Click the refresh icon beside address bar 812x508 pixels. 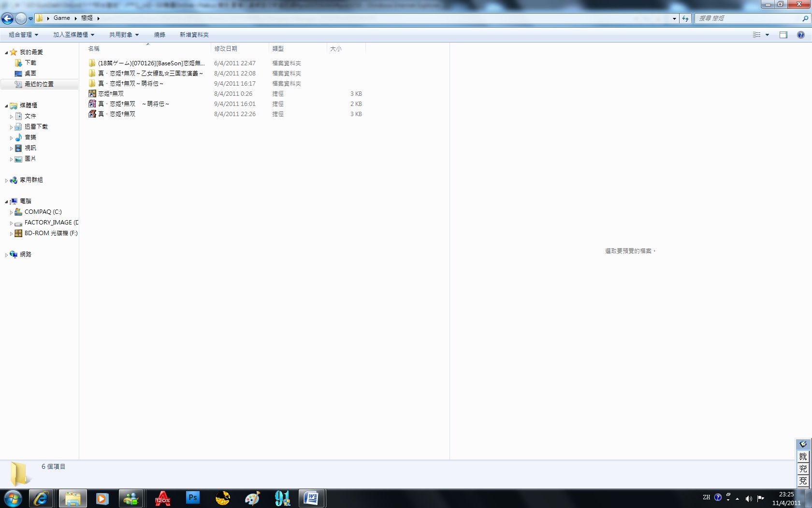685,18
